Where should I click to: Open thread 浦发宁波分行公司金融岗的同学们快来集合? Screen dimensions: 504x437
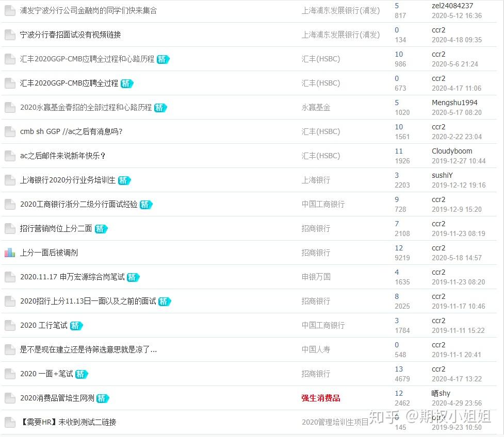pos(88,11)
